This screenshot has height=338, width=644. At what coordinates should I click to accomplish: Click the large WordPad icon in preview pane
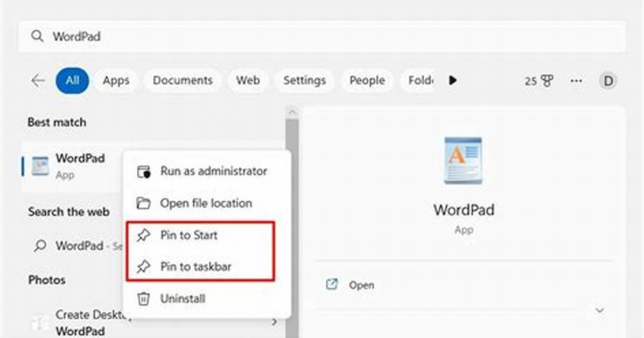[x=464, y=160]
